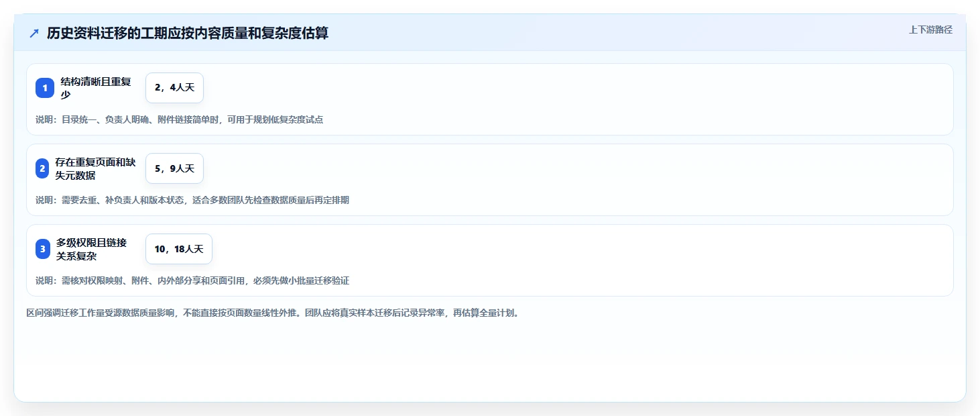Click the description starting 需要去重、补负责人
This screenshot has height=416, width=980.
pyautogui.click(x=192, y=200)
